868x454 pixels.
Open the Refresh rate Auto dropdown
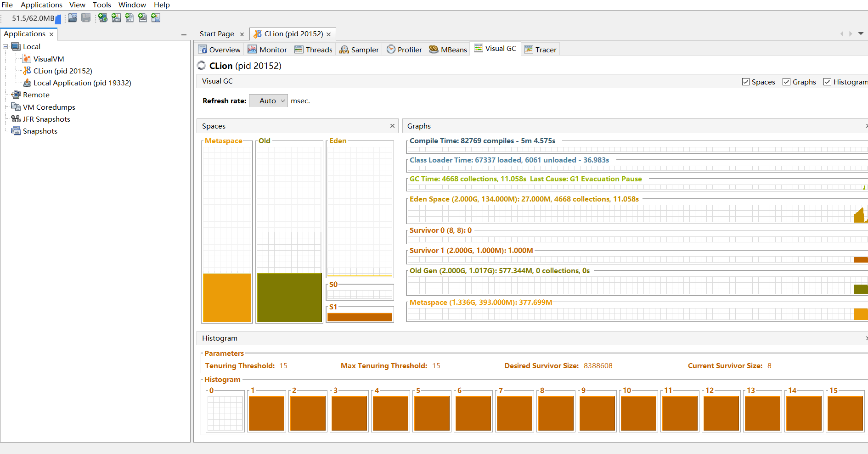tap(268, 101)
